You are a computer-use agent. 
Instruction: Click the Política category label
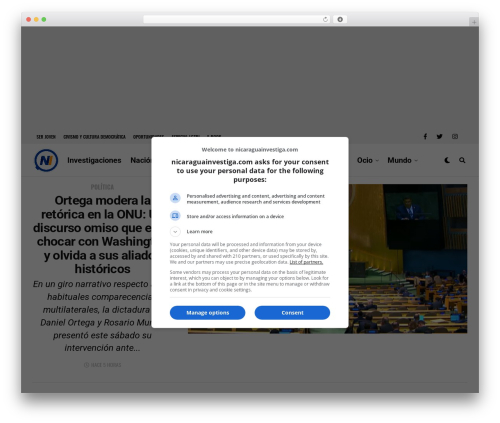tap(102, 187)
